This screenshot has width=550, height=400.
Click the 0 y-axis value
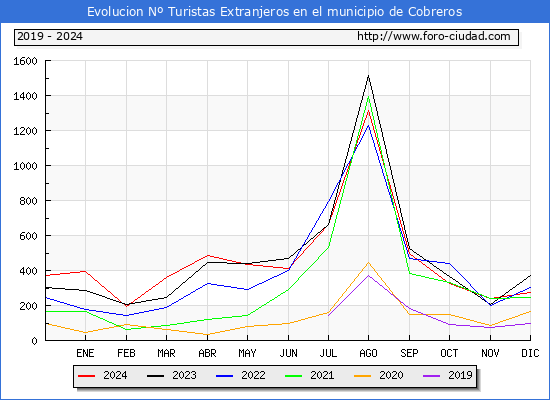(34, 341)
